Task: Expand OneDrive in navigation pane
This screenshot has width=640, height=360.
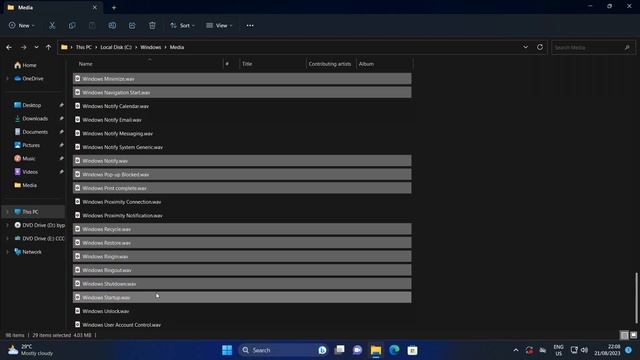Action: point(7,78)
